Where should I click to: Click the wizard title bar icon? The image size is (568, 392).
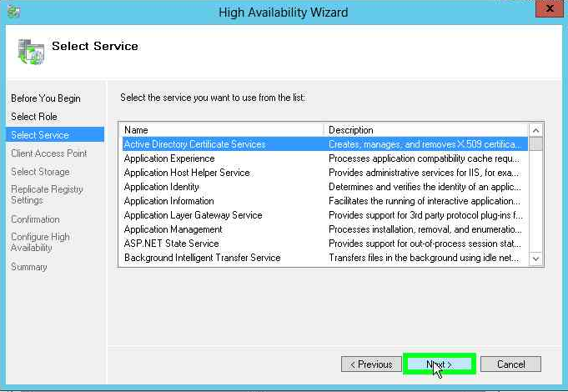[x=14, y=12]
